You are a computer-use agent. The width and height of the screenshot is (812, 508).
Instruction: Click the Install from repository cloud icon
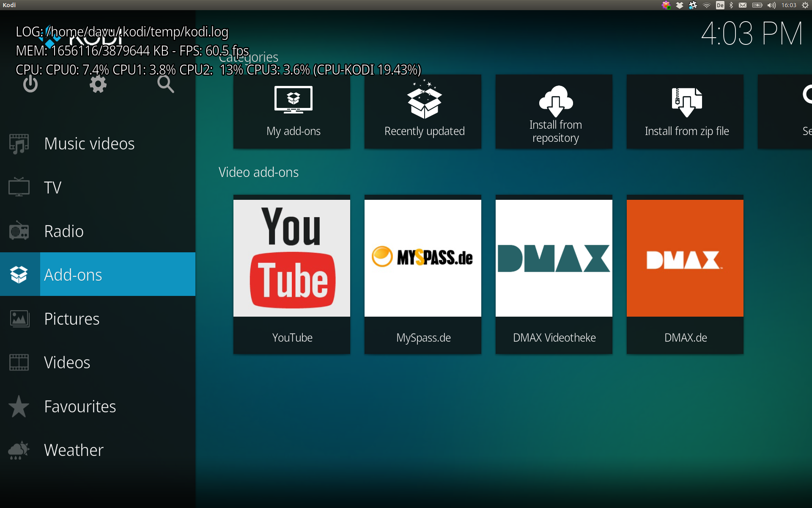tap(556, 101)
